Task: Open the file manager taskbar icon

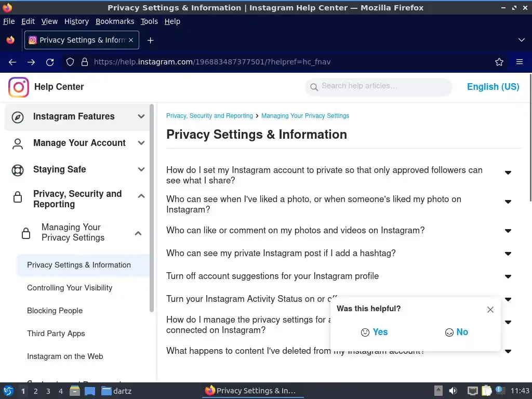Action: click(x=75, y=391)
